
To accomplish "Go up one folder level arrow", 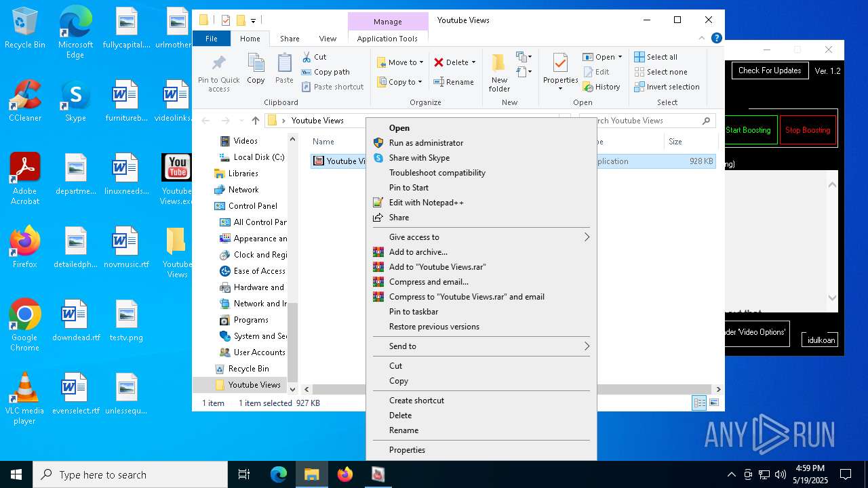I will pyautogui.click(x=255, y=121).
